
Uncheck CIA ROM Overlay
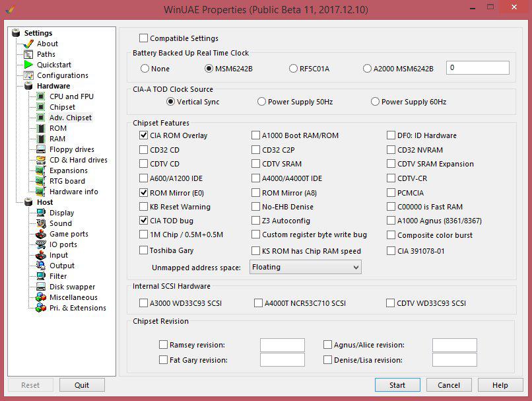coord(143,135)
